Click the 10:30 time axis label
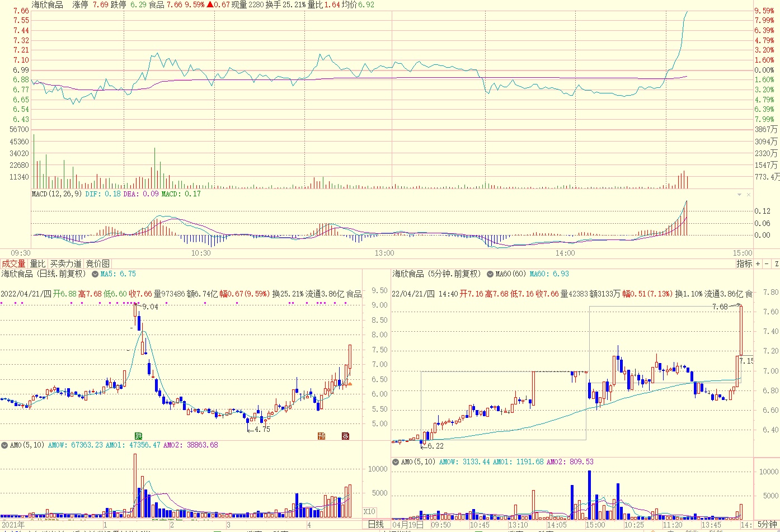Viewport: 780px width, 532px height. [201, 253]
